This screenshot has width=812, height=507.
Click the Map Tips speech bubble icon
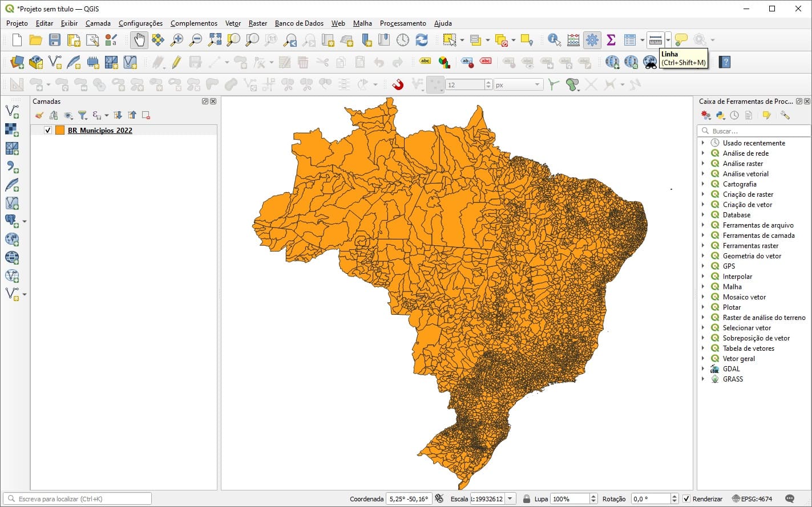pos(681,40)
